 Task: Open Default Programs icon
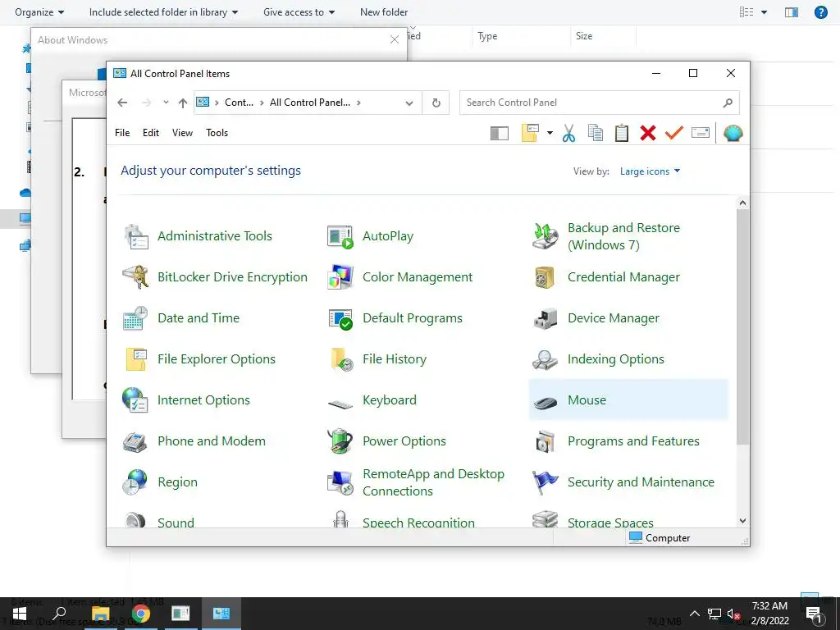(340, 318)
